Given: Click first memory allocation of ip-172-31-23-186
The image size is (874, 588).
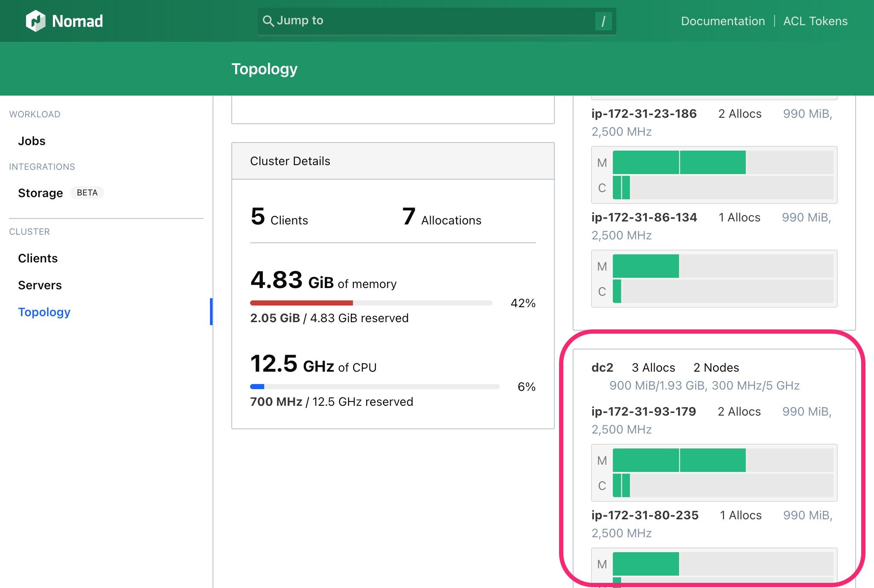Looking at the screenshot, I should tap(646, 162).
